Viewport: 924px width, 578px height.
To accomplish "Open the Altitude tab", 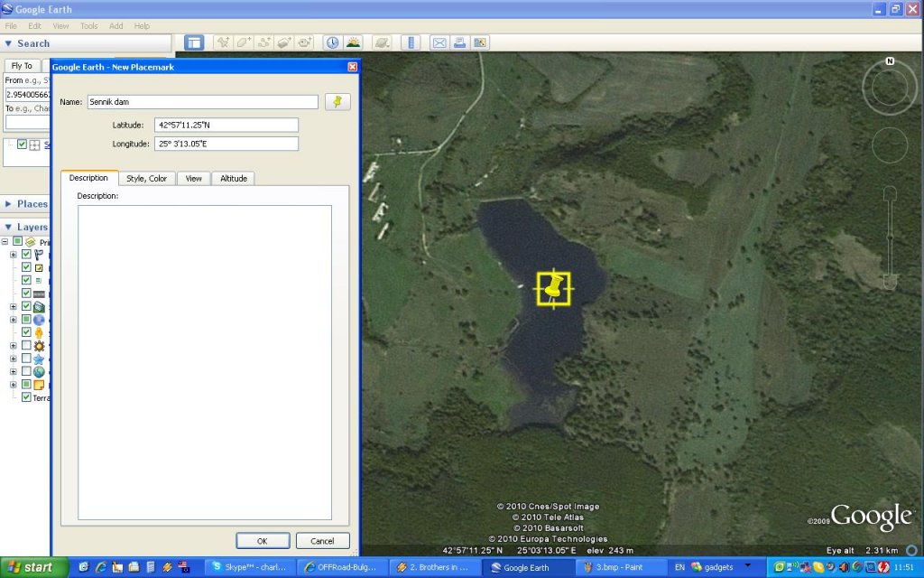I will 233,179.
